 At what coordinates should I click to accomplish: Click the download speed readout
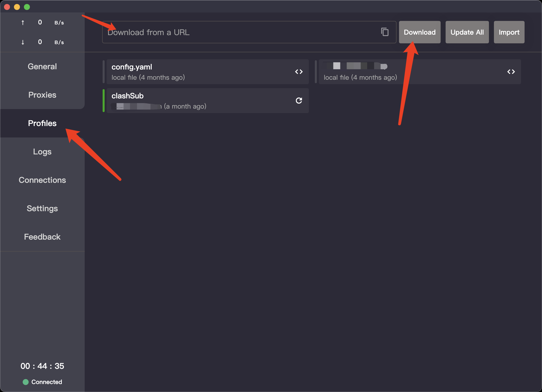[x=42, y=42]
